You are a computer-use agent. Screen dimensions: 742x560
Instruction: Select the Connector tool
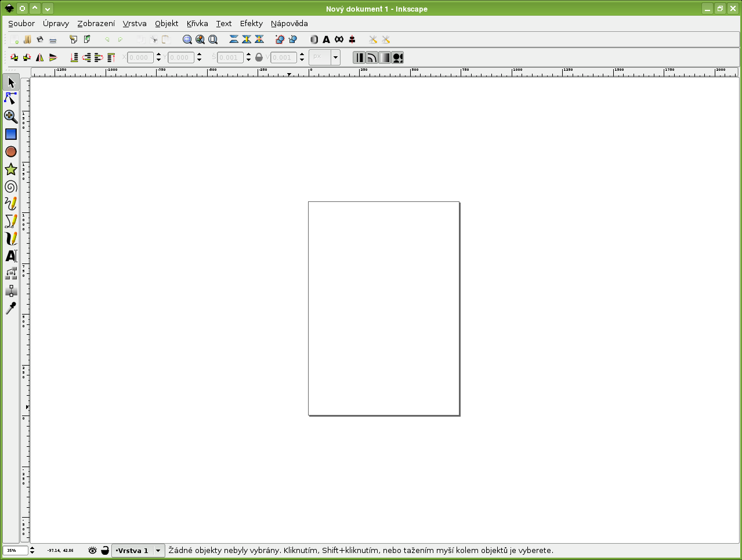click(x=10, y=273)
